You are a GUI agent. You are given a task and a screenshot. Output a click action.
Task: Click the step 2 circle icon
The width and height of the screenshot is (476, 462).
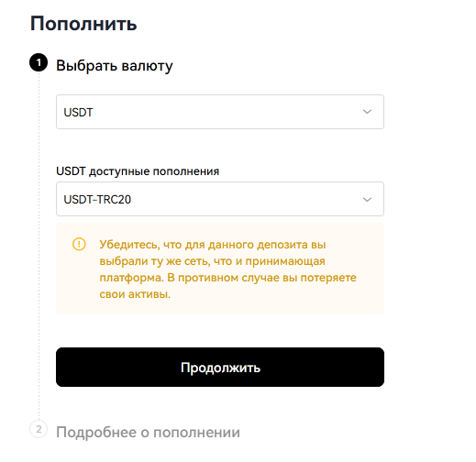39,429
